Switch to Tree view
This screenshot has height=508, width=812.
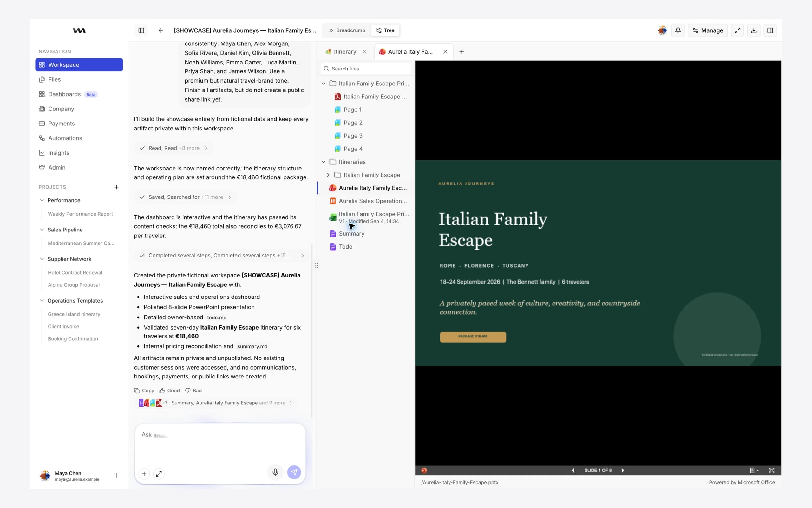pos(385,30)
